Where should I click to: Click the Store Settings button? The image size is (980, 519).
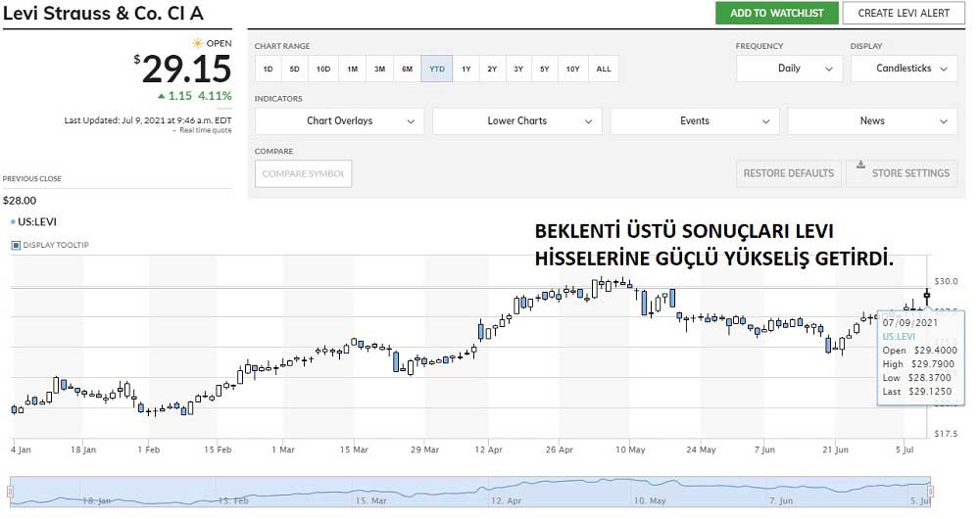click(902, 173)
